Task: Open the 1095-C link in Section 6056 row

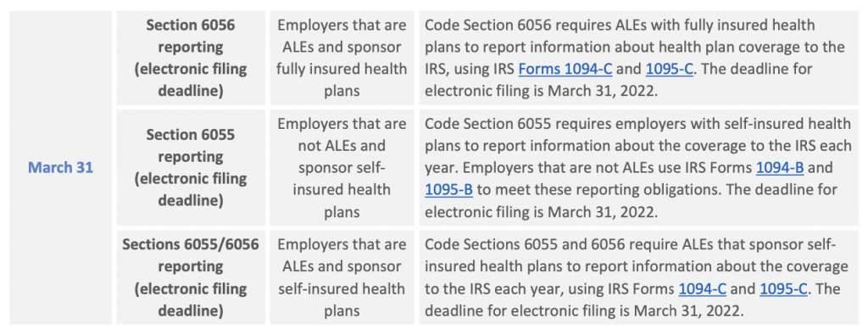Action: pos(669,70)
